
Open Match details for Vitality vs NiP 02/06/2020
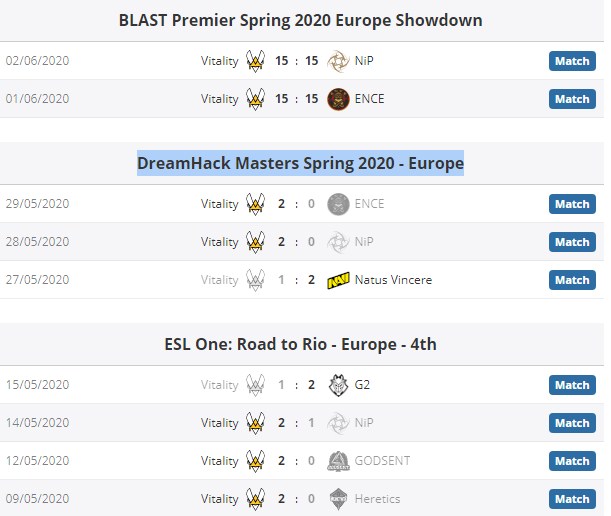tap(572, 61)
